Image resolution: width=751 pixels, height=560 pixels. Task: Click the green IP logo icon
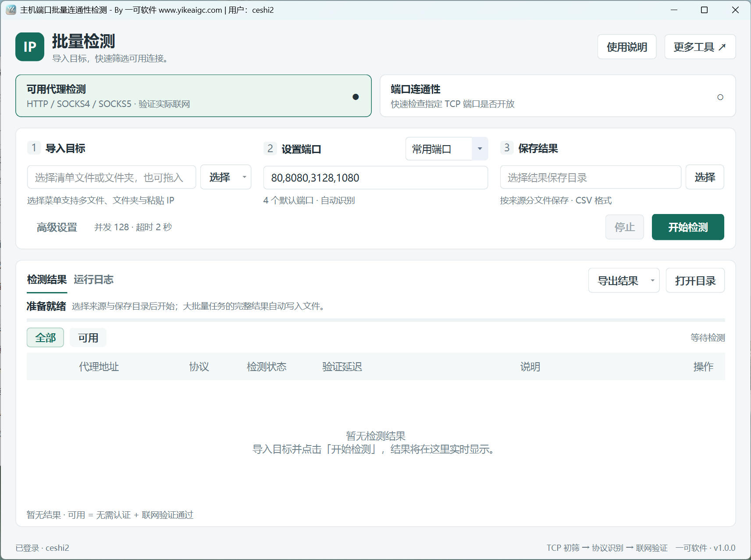point(30,47)
